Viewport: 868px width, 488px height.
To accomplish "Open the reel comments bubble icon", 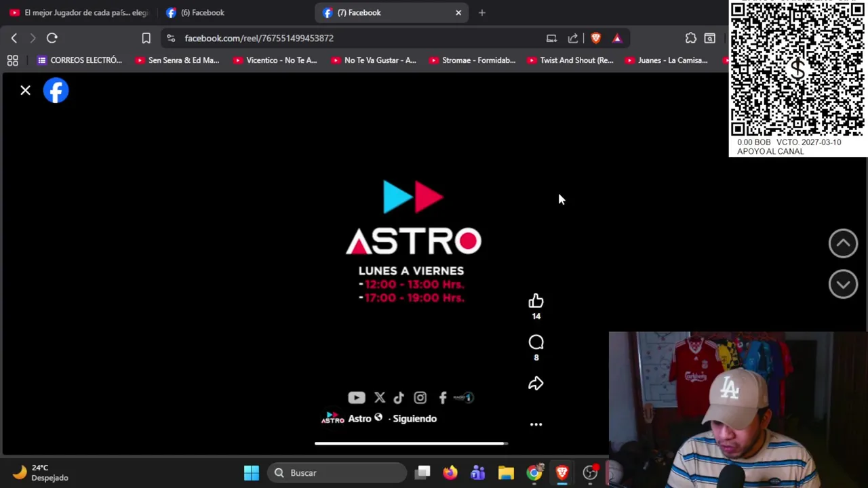I will [536, 342].
